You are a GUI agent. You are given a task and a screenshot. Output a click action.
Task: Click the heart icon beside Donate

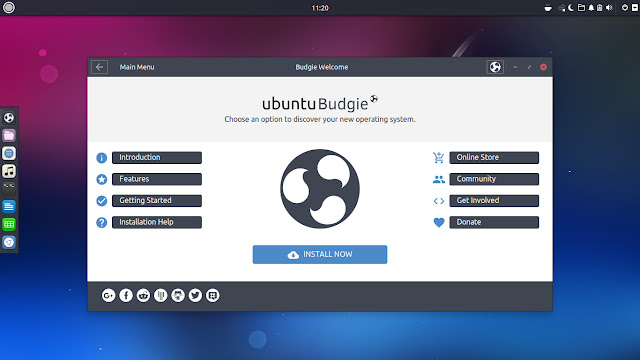439,222
